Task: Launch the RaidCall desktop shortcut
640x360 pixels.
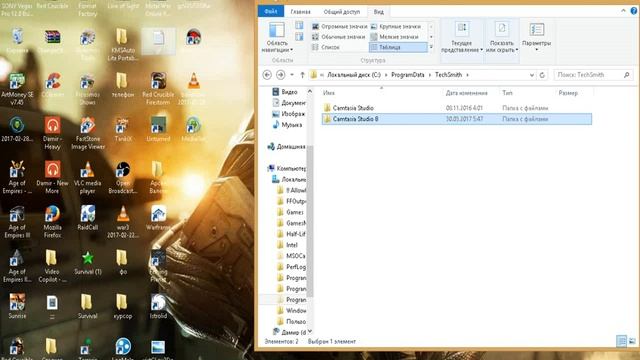Action: pos(87,218)
